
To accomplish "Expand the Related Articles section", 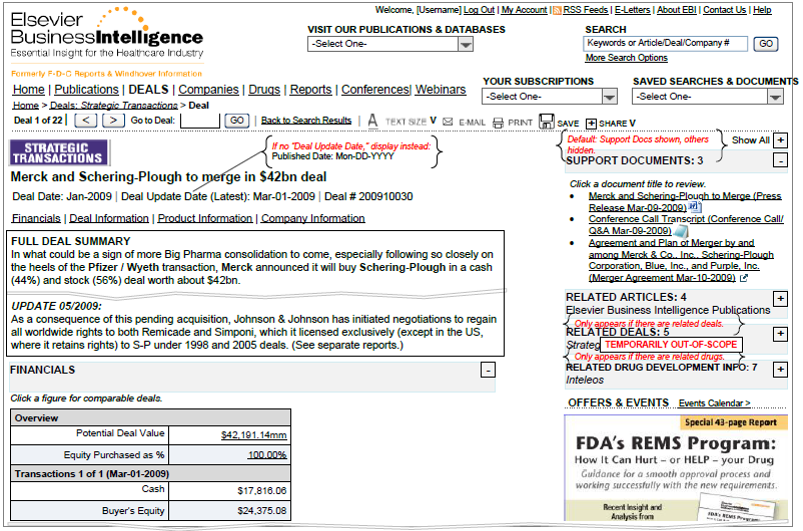I will pyautogui.click(x=780, y=299).
